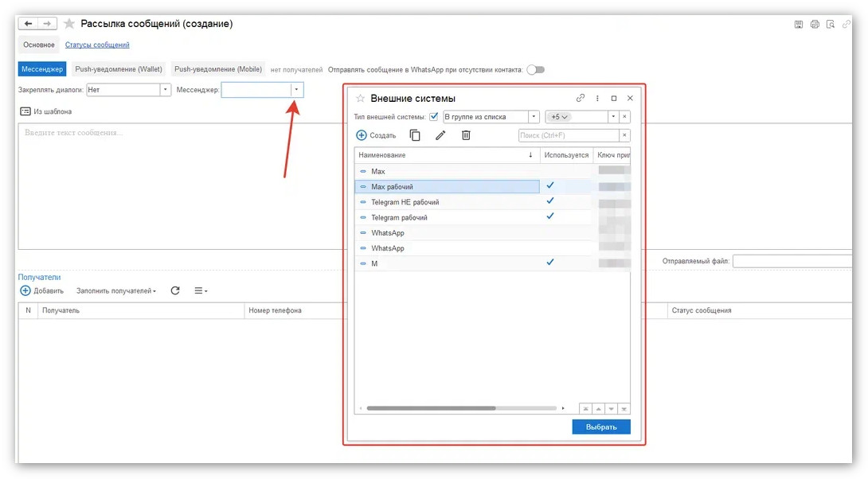The width and height of the screenshot is (868, 479).
Task: Click the print icon at top right
Action: [815, 25]
